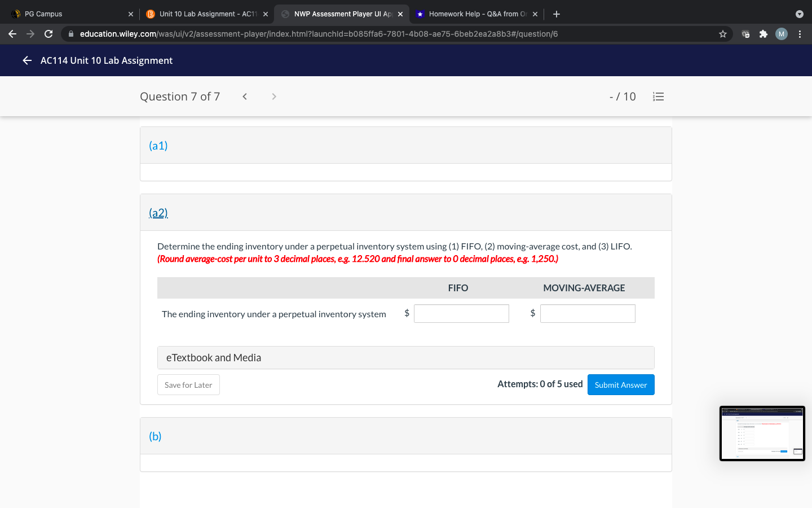The height and width of the screenshot is (508, 812).
Task: Click the AC114 Unit 10 Lab Assignment title
Action: pyautogui.click(x=107, y=60)
